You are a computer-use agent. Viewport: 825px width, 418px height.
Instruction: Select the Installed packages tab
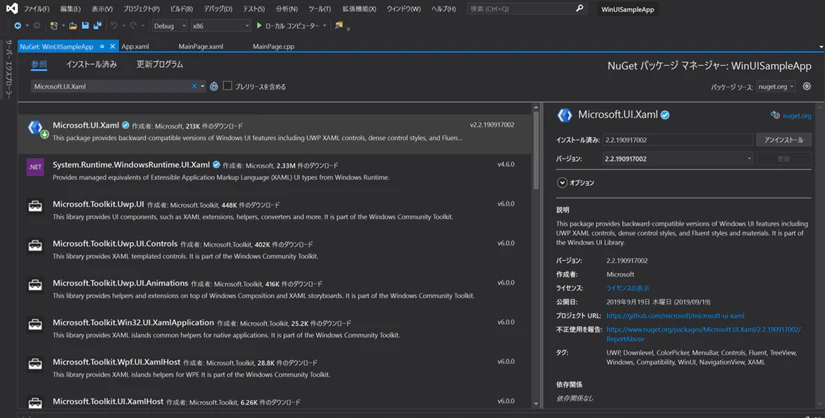click(x=92, y=64)
